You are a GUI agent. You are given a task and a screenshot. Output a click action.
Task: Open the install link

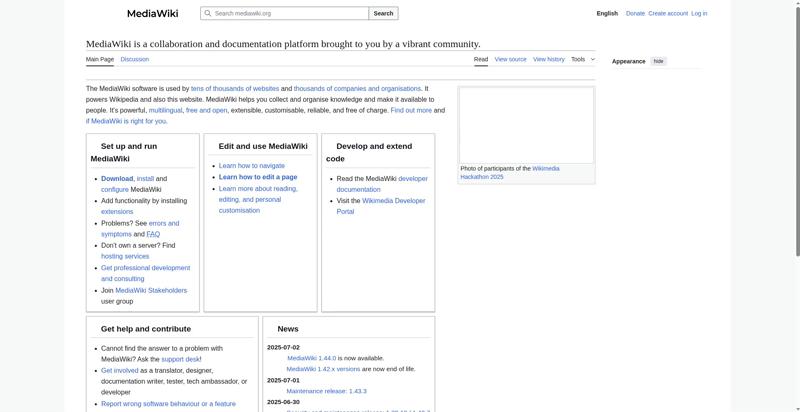(x=145, y=179)
